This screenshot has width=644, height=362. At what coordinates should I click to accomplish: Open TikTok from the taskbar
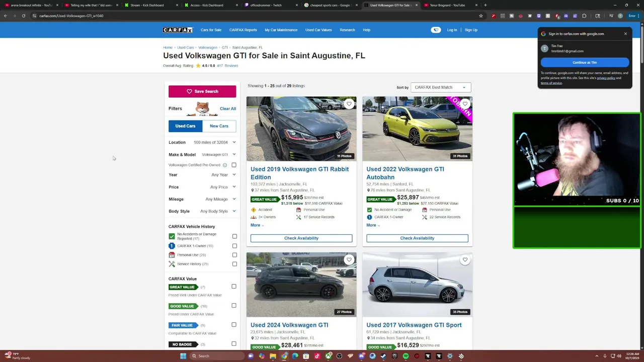pyautogui.click(x=317, y=356)
